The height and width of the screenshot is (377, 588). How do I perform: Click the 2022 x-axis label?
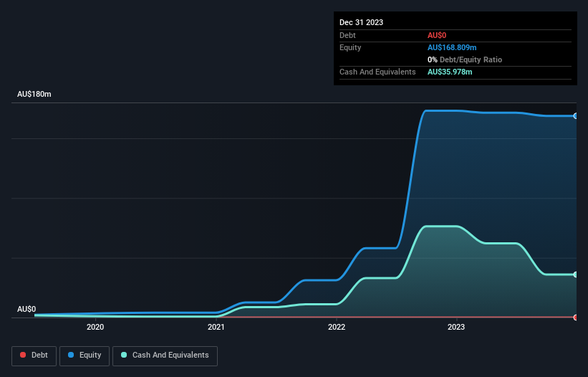pos(337,327)
